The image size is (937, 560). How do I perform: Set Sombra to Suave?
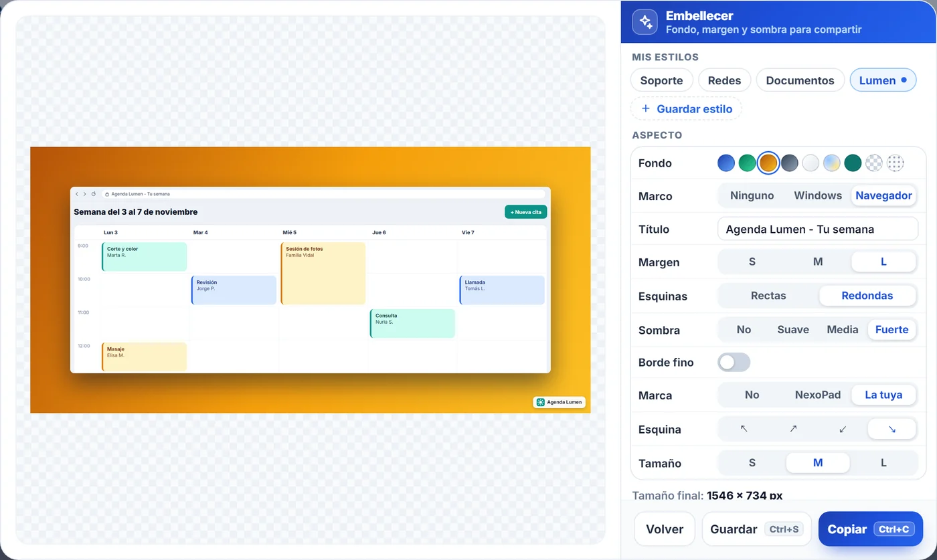[x=793, y=330]
